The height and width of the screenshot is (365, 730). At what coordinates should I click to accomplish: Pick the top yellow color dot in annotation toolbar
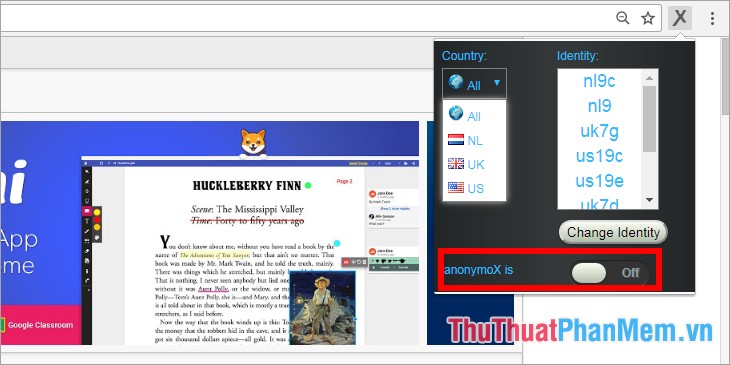coord(97,212)
